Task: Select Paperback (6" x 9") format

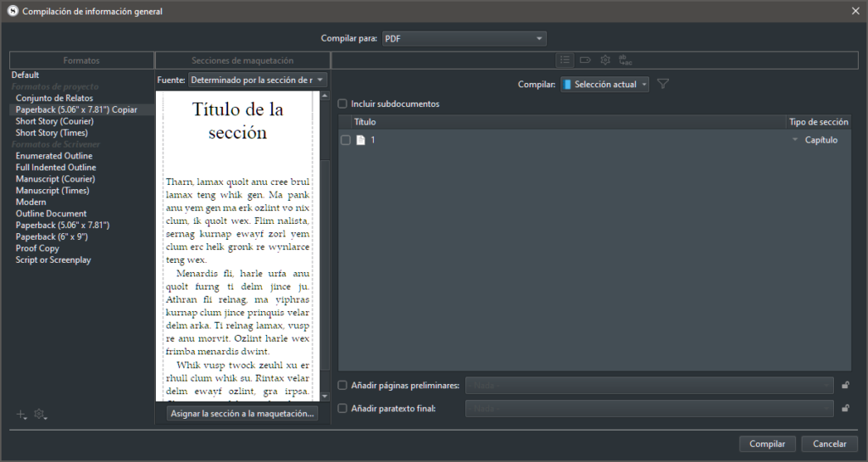Action: pyautogui.click(x=52, y=237)
